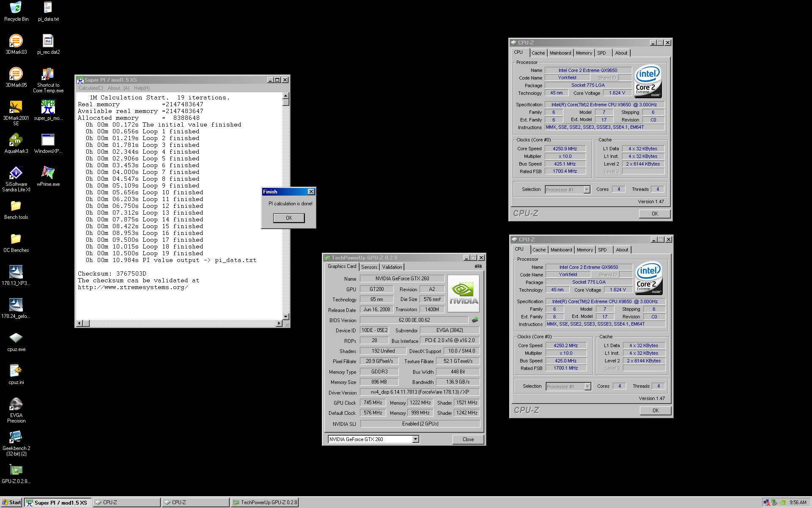Expand Processor #1 dropdown in lower CPU-Z
Screen dimensions: 812x508
pyautogui.click(x=587, y=387)
